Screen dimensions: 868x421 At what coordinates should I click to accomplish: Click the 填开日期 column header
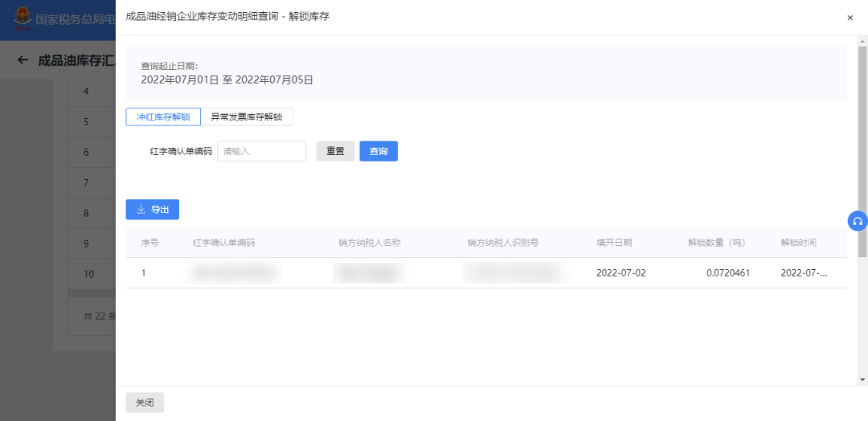tap(614, 243)
